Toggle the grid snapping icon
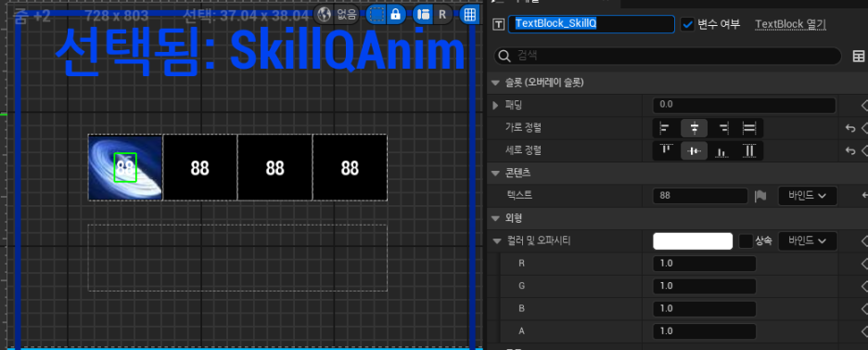Image resolution: width=868 pixels, height=350 pixels. point(470,15)
